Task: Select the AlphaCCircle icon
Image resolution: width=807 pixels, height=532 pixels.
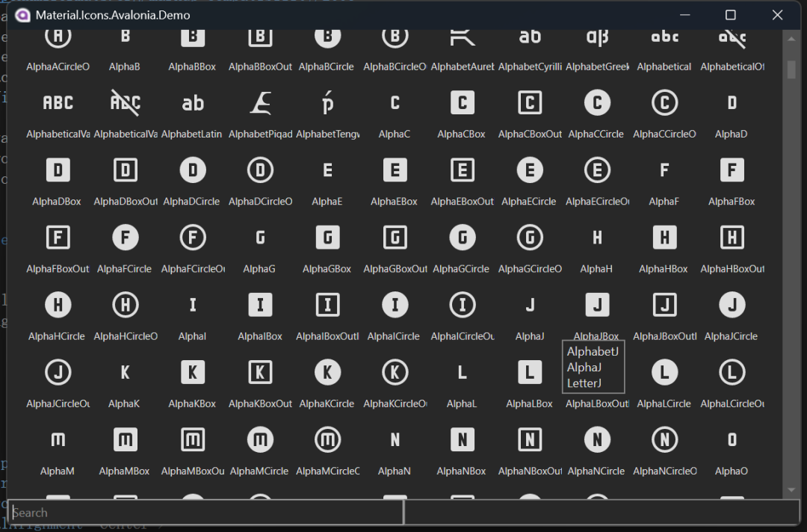Action: coord(597,102)
